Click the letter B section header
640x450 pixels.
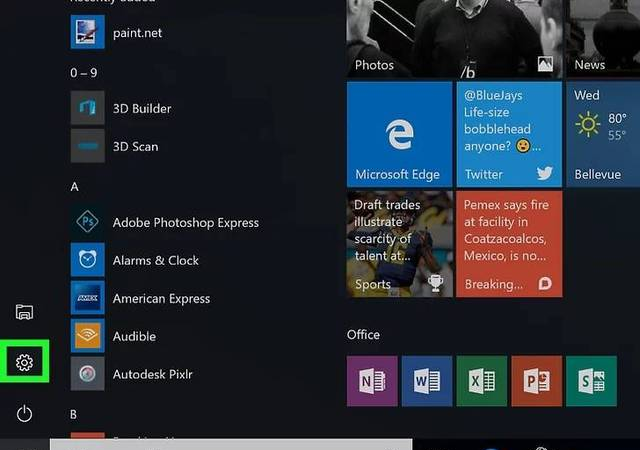tap(73, 414)
